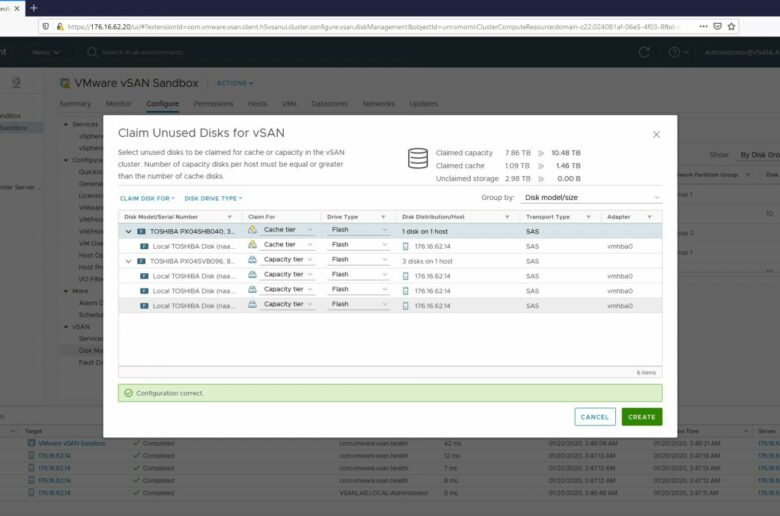Open a new browser tab
The height and width of the screenshot is (516, 780).
34,8
